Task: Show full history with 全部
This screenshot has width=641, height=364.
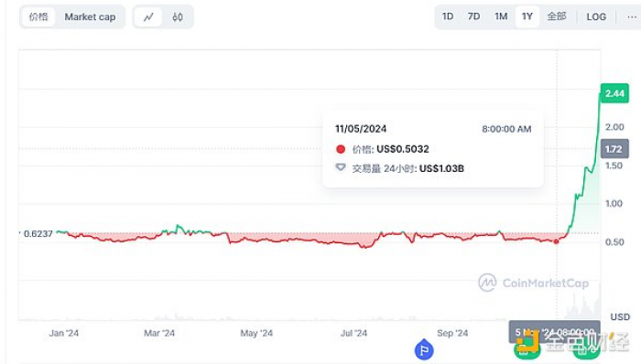Action: pos(557,16)
